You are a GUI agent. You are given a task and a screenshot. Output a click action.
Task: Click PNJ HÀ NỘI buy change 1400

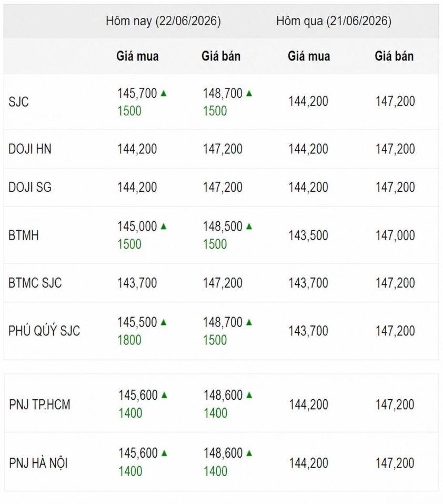(x=130, y=471)
